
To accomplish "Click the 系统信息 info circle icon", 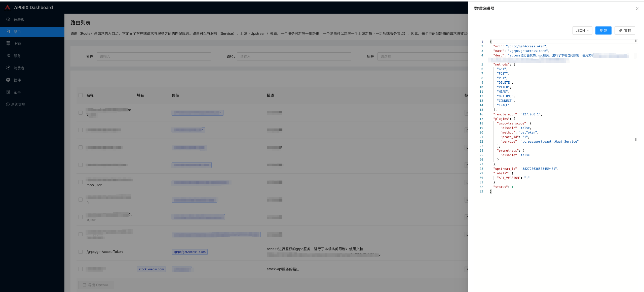I will pos(8,104).
